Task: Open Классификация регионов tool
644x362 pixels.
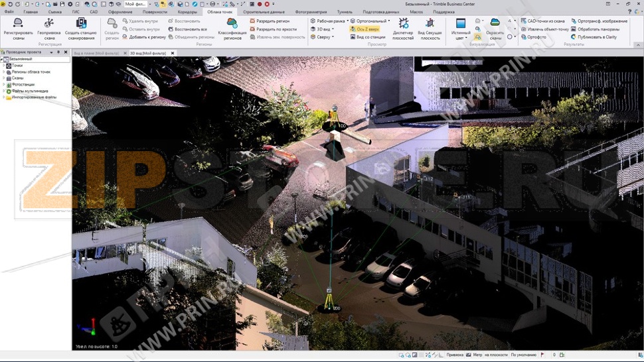Action: 232,29
